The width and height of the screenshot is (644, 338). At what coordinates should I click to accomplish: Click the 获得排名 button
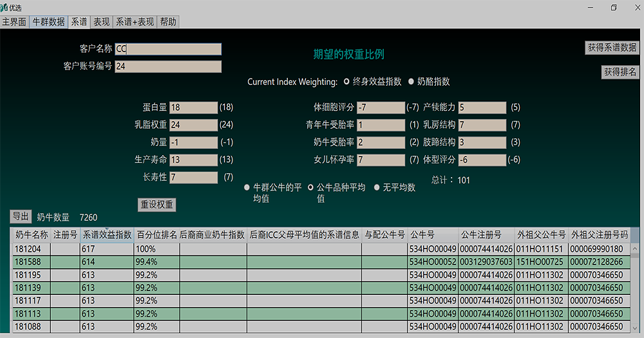click(620, 71)
